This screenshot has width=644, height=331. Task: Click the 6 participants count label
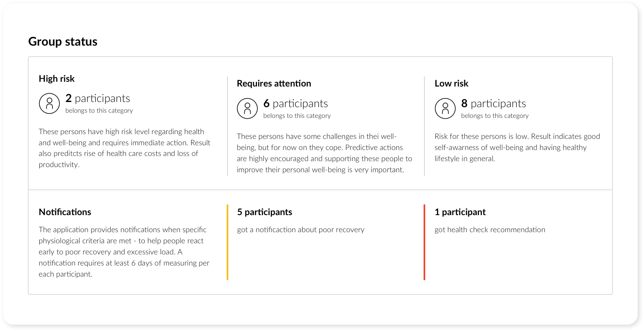coord(295,103)
